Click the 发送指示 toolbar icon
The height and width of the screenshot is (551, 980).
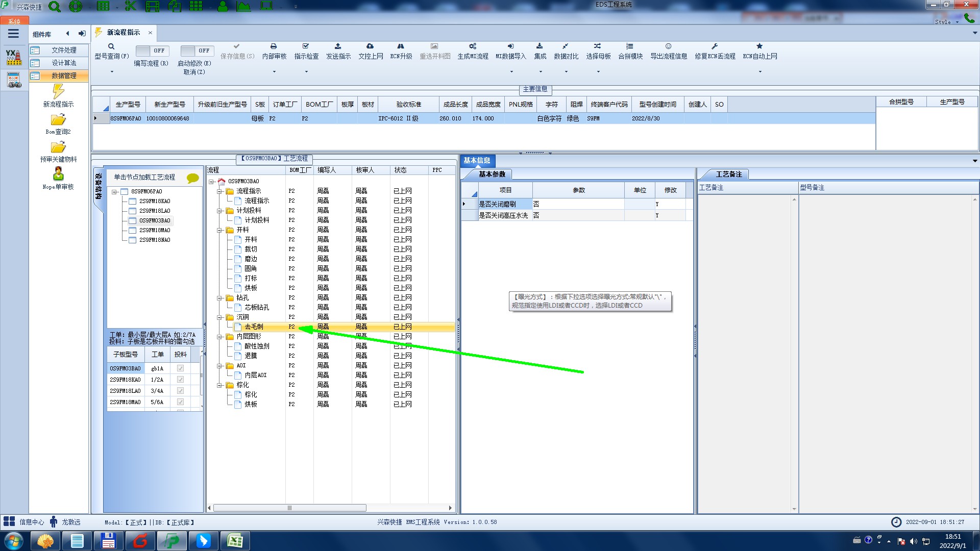click(x=338, y=46)
